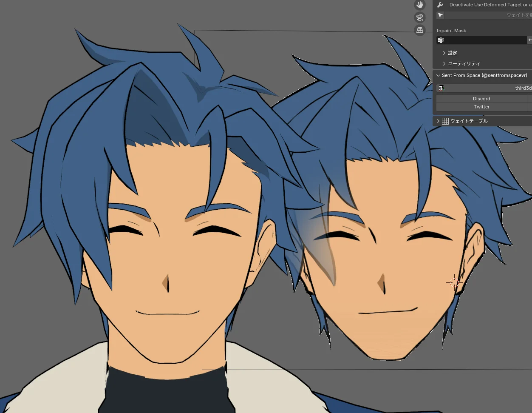The image size is (532, 413).
Task: Click the pan view hand icon
Action: tap(420, 5)
